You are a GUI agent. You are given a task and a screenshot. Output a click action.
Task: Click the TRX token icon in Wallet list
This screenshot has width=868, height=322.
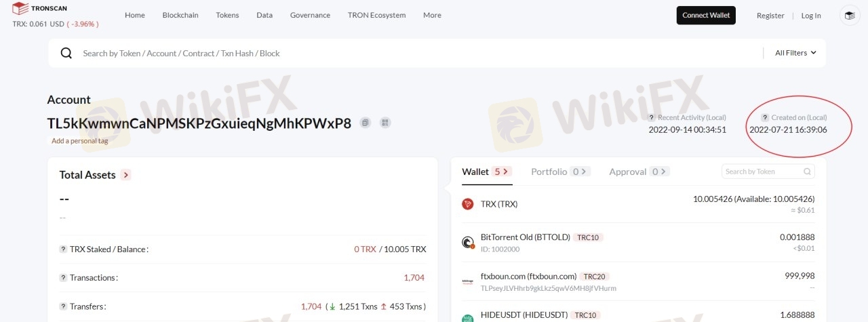tap(467, 204)
